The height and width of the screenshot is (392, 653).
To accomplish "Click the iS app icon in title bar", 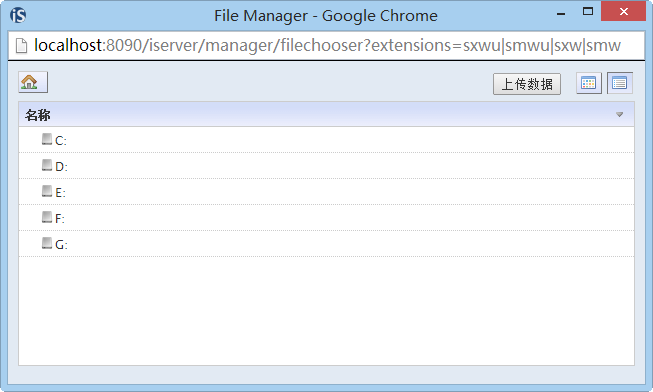I will click(x=18, y=15).
